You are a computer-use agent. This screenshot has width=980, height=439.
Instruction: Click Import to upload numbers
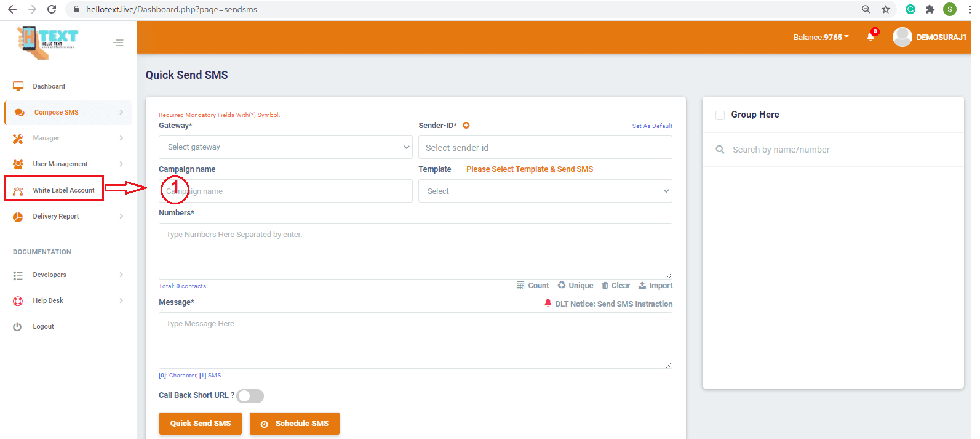pyautogui.click(x=656, y=286)
